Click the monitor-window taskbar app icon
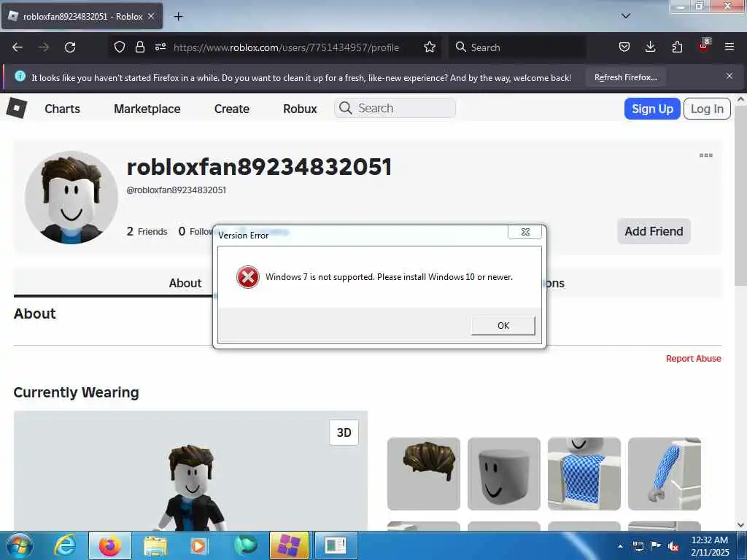Viewport: 747px width, 560px height. pyautogui.click(x=336, y=545)
